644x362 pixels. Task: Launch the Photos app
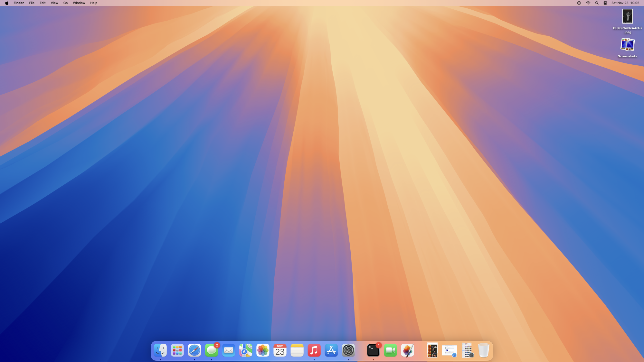(263, 350)
